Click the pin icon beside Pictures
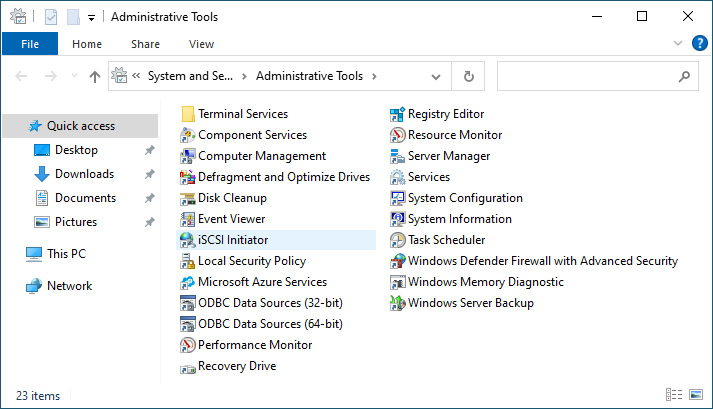This screenshot has height=409, width=713. (149, 222)
